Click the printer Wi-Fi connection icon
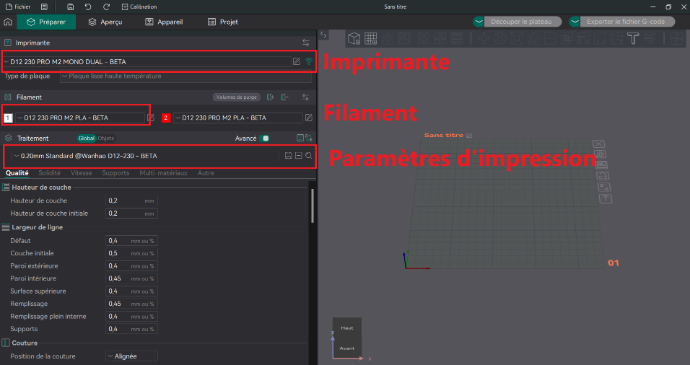The image size is (690, 365). [x=308, y=62]
